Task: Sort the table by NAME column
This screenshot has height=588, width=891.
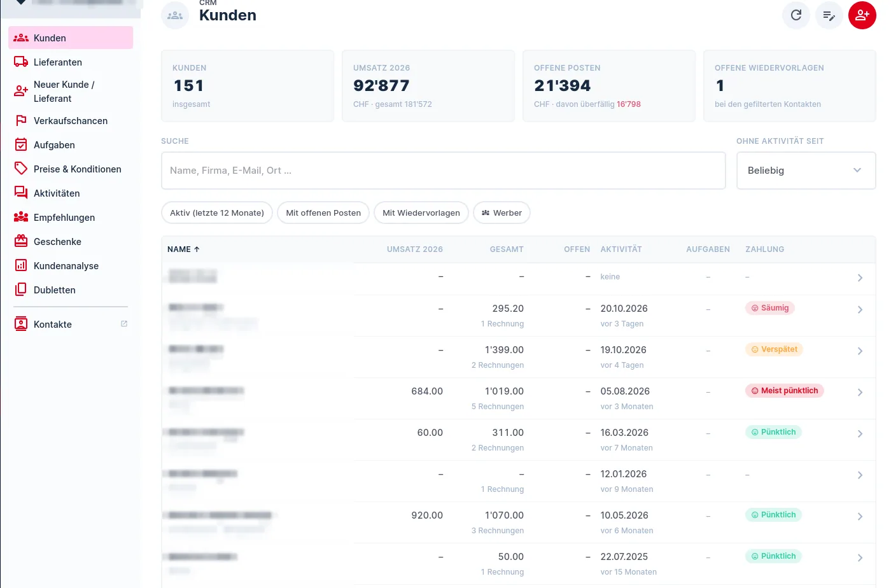Action: (183, 249)
